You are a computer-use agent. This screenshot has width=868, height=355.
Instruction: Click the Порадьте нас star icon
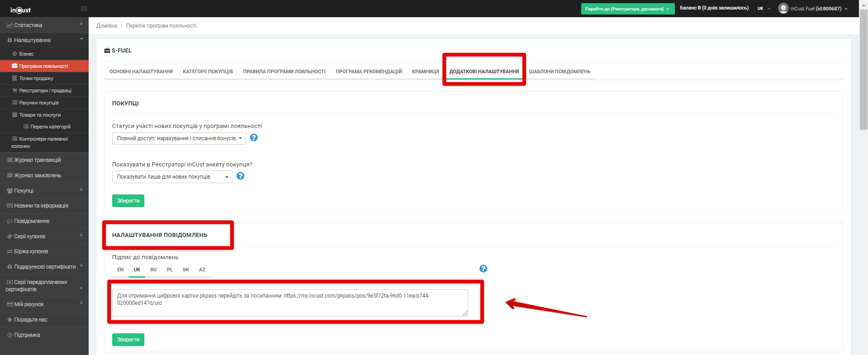(9, 320)
